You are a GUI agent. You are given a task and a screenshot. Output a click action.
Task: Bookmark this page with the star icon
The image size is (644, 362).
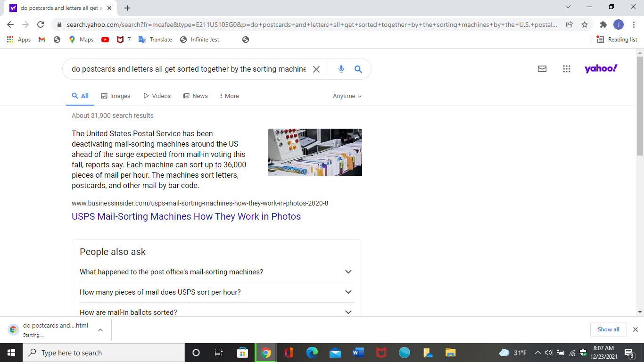[585, 25]
